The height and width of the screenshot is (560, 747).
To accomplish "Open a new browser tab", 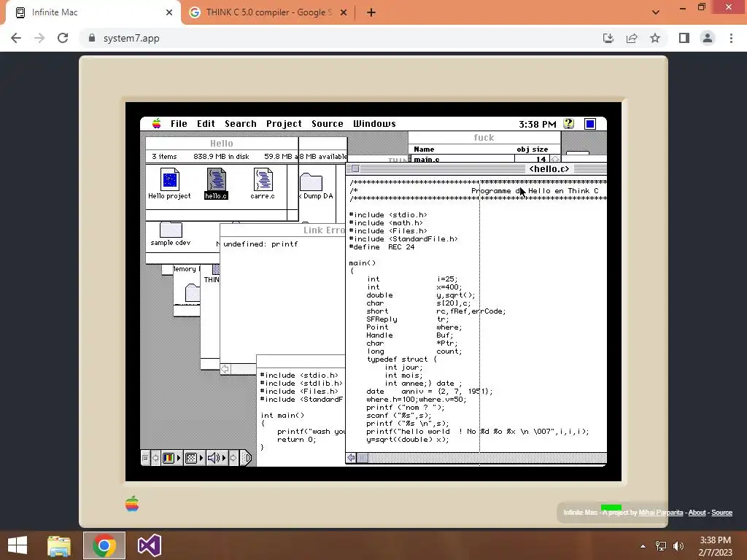I will coord(371,13).
